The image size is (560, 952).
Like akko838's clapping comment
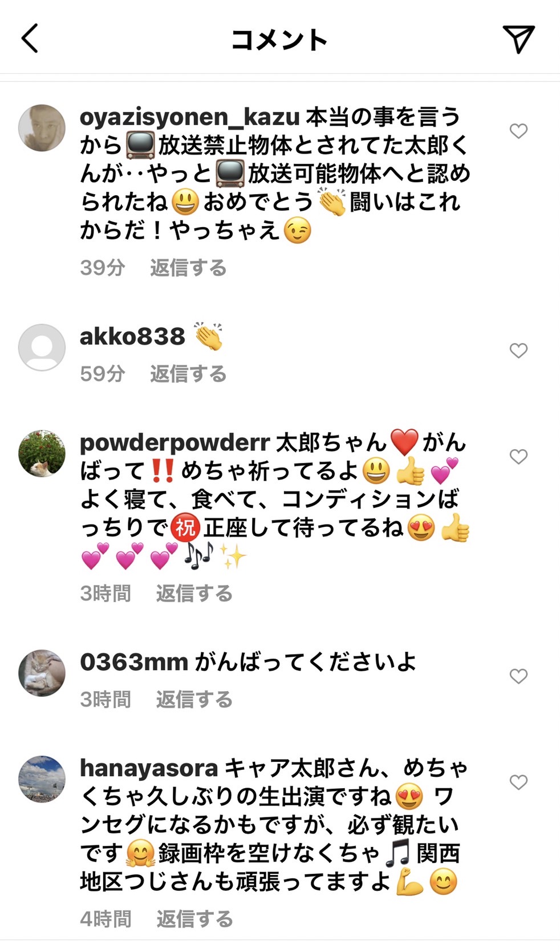tap(518, 350)
